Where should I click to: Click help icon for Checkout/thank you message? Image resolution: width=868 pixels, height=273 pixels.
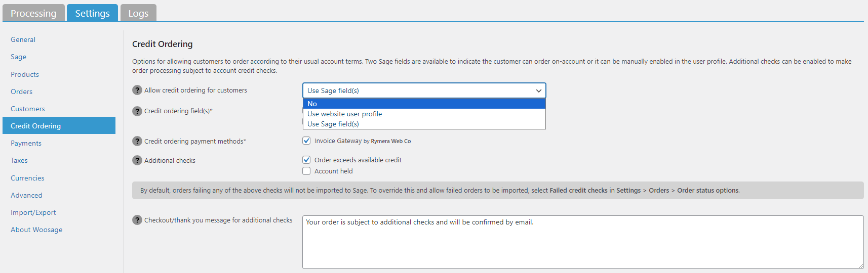[x=137, y=220]
